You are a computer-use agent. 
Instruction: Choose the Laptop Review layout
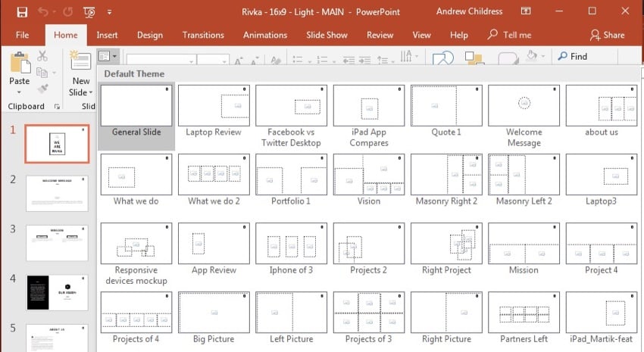point(214,111)
